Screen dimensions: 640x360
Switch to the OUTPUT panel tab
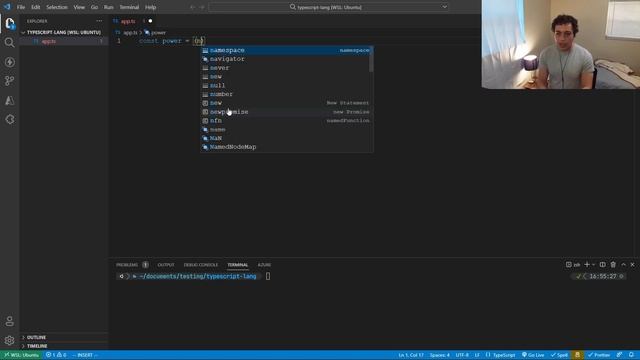[166, 265]
